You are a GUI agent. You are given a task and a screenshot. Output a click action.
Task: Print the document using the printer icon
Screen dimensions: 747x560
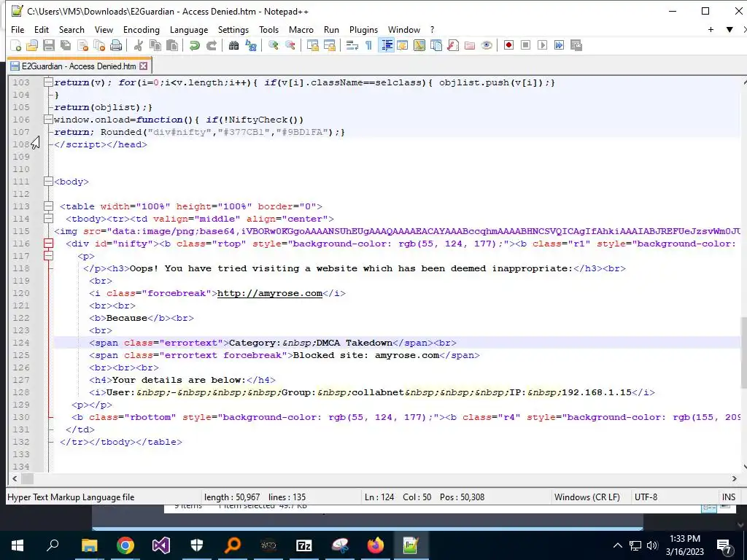pyautogui.click(x=116, y=45)
